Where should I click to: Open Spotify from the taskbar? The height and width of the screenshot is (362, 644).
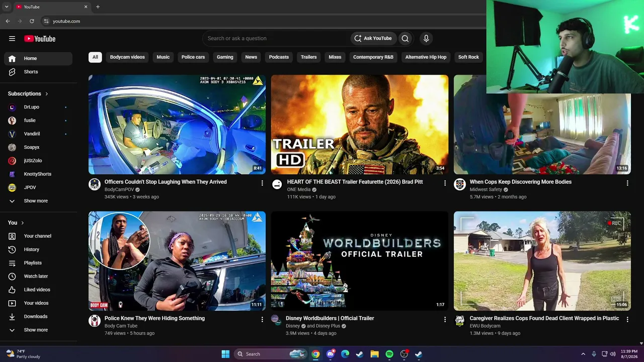click(x=389, y=354)
